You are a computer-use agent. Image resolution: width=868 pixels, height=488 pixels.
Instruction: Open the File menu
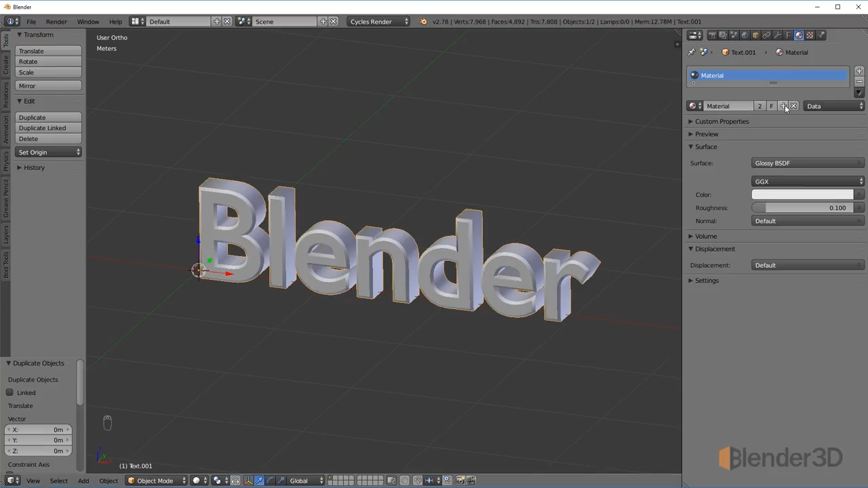click(31, 22)
